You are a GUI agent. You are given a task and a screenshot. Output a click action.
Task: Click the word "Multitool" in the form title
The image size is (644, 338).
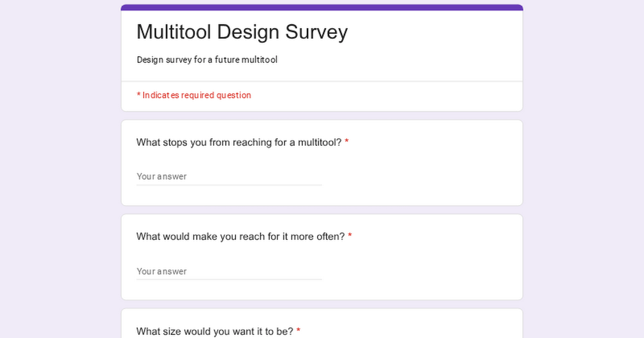pos(174,32)
